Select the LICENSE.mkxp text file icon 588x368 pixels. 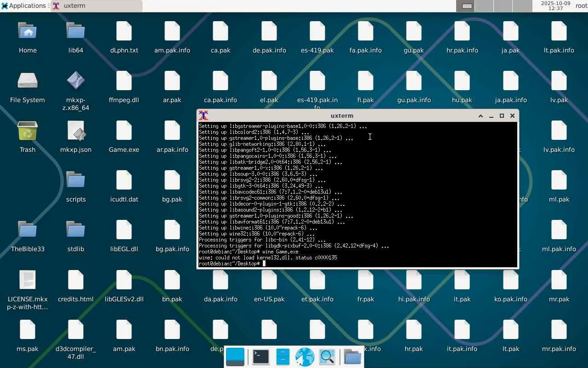(28, 280)
